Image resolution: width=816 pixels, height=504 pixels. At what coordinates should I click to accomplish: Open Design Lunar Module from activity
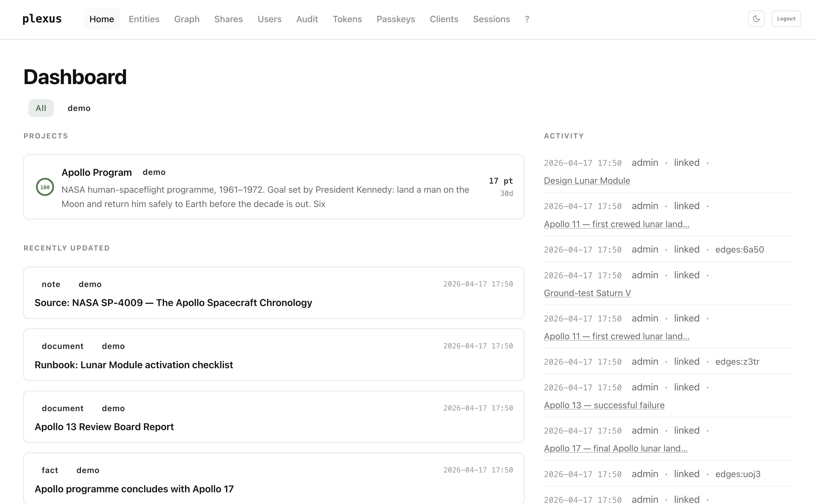point(587,180)
